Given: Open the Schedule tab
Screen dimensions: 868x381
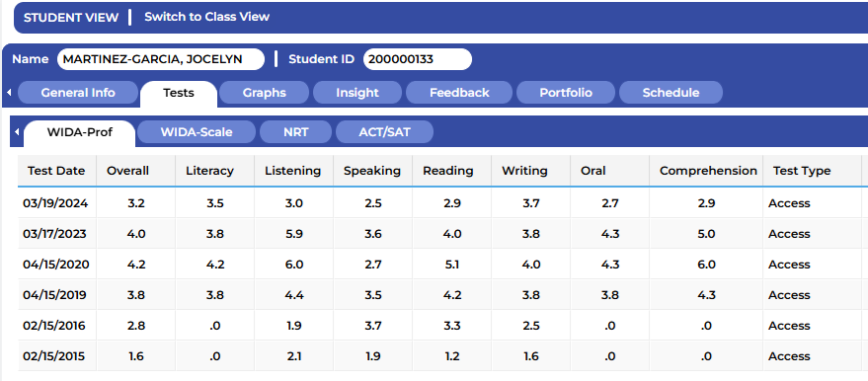Looking at the screenshot, I should coord(671,93).
